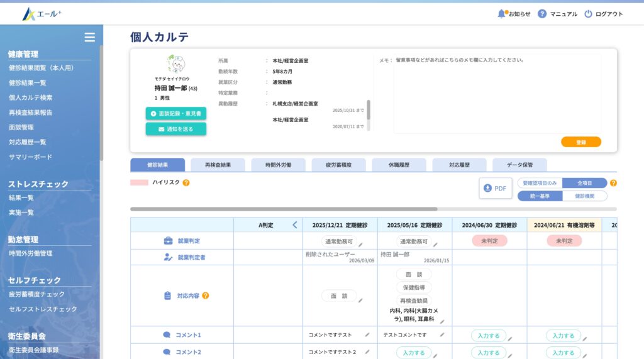Switch to 健診機関 standard toggle

pos(584,196)
